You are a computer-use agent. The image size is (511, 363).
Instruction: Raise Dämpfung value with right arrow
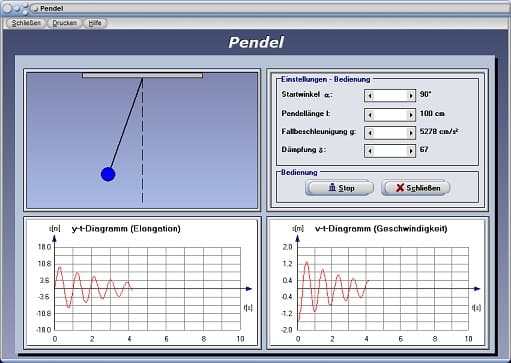point(411,151)
